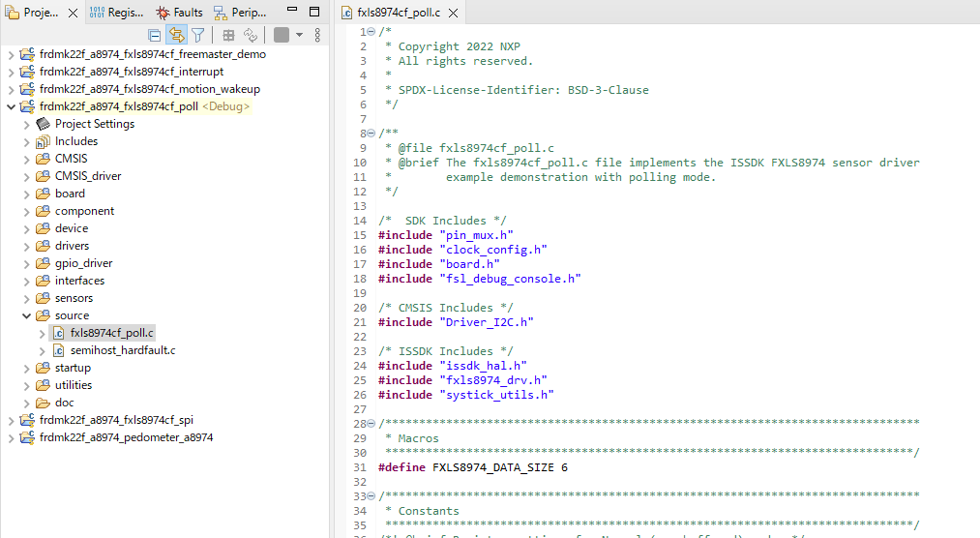Select the pedometer_a8974 project
The height and width of the screenshot is (538, 980).
pos(126,437)
